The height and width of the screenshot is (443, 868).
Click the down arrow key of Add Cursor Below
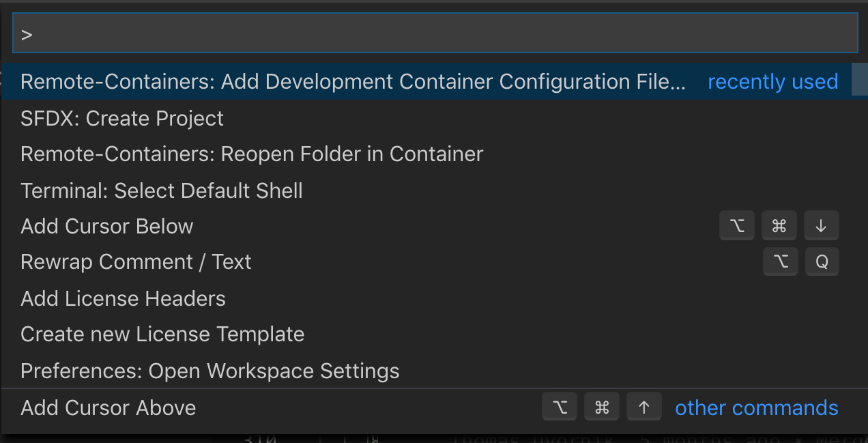[821, 227]
